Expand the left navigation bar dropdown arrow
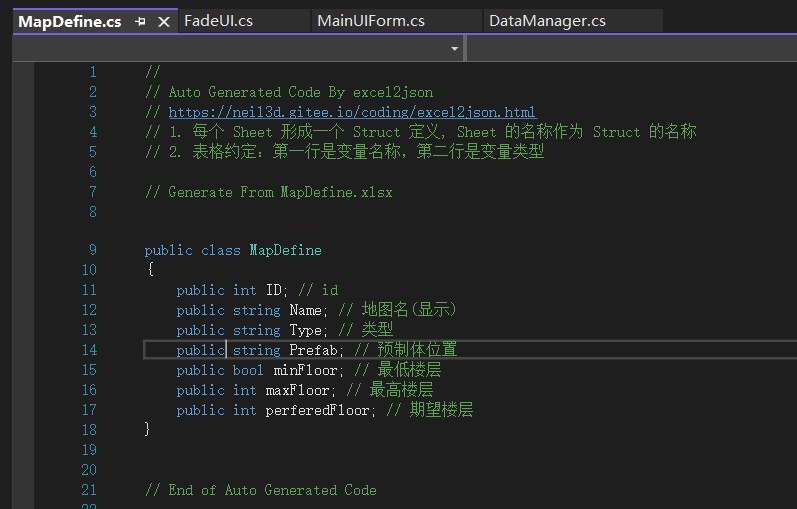 pyautogui.click(x=455, y=48)
